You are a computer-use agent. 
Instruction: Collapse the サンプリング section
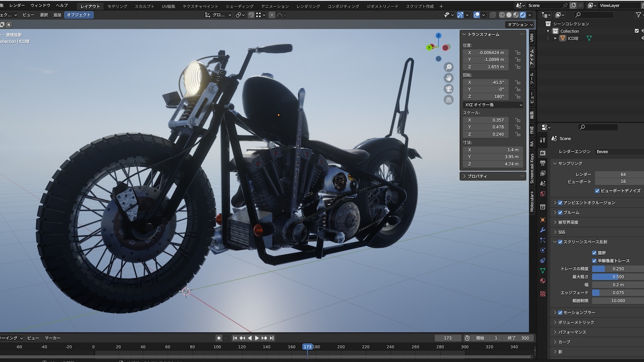[555, 164]
